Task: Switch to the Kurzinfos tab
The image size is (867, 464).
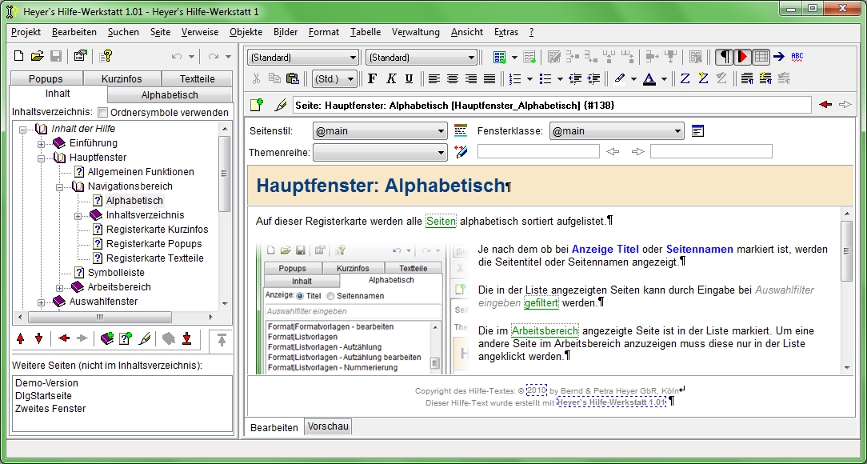Action: pos(122,79)
